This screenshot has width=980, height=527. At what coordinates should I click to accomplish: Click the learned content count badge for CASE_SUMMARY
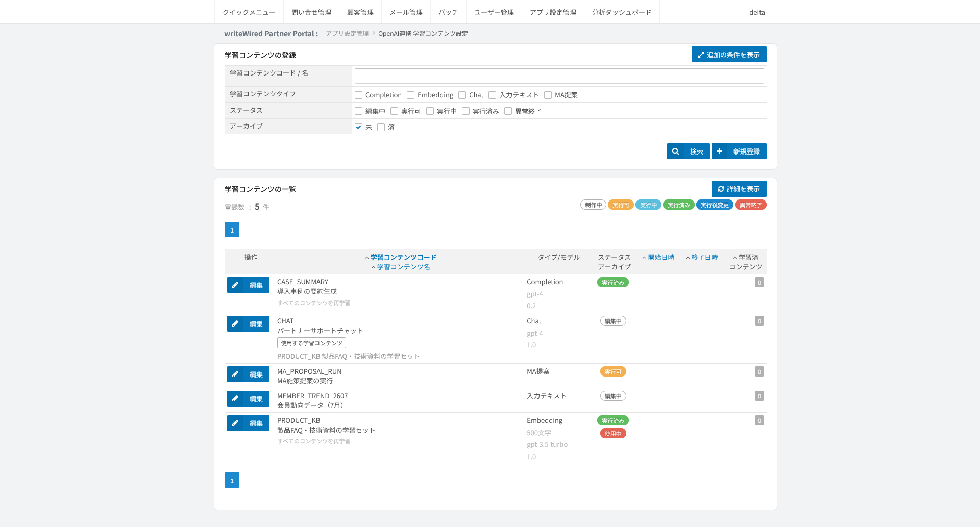759,282
